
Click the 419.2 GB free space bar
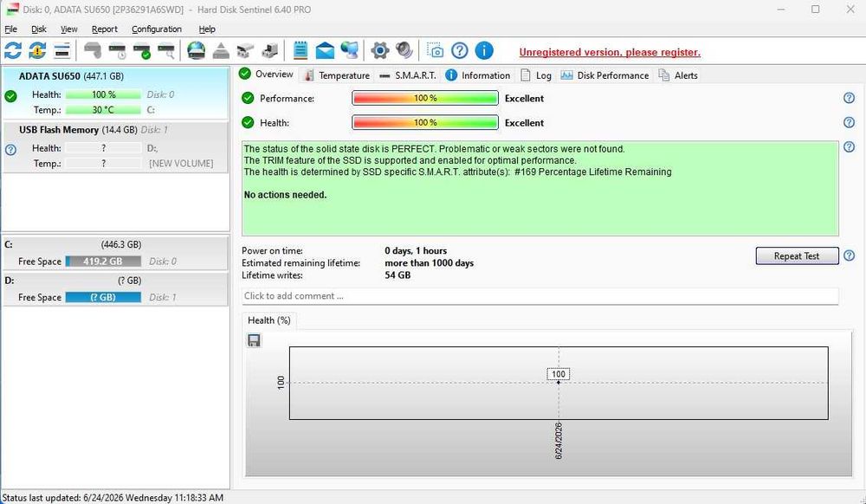coord(103,262)
